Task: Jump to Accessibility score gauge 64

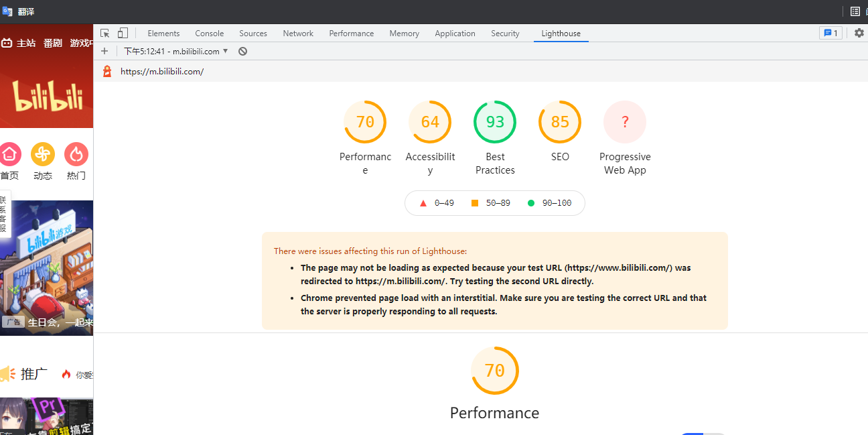Action: point(430,122)
